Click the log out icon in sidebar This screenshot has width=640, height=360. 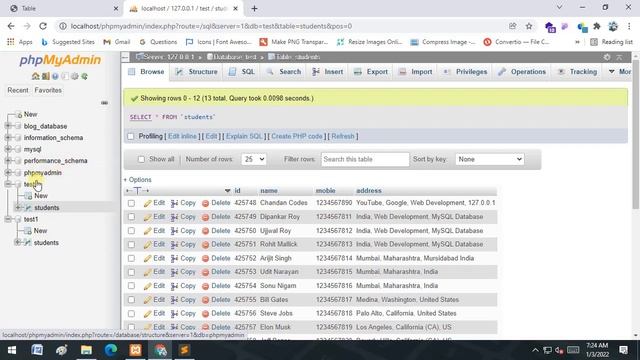tap(45, 76)
